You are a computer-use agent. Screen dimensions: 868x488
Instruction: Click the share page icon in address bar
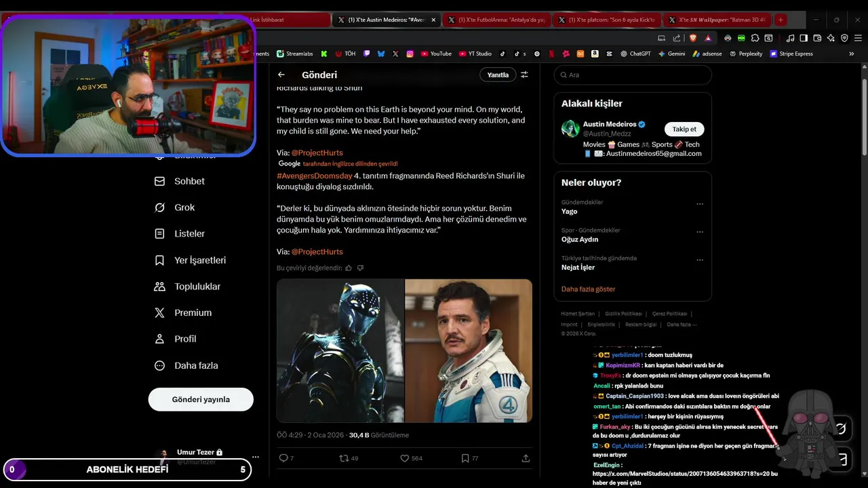677,38
